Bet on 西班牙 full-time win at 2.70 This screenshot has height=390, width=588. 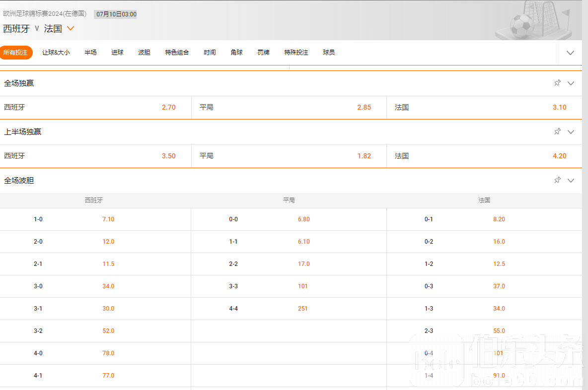click(x=168, y=107)
